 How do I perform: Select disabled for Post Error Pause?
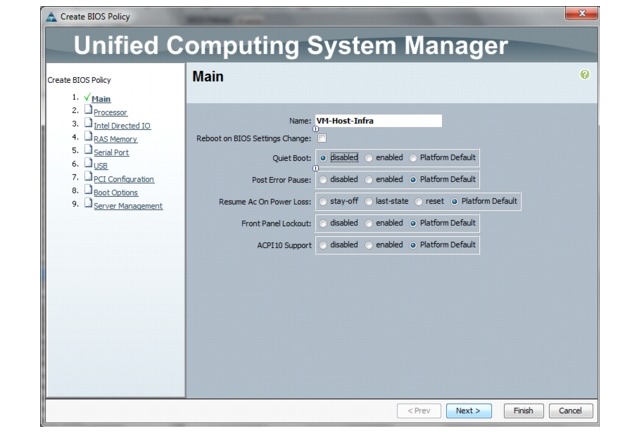[323, 180]
